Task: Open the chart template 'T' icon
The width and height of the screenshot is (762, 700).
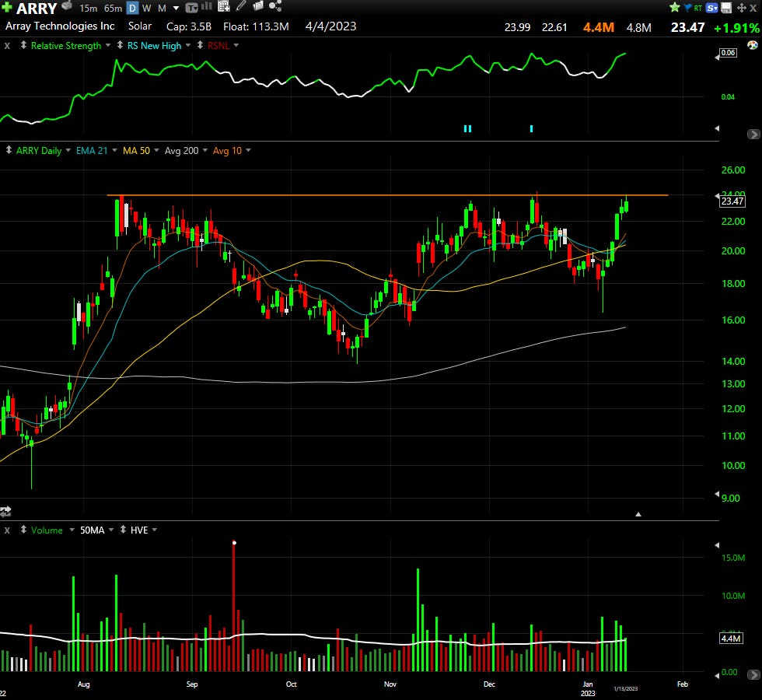Action: click(x=192, y=7)
